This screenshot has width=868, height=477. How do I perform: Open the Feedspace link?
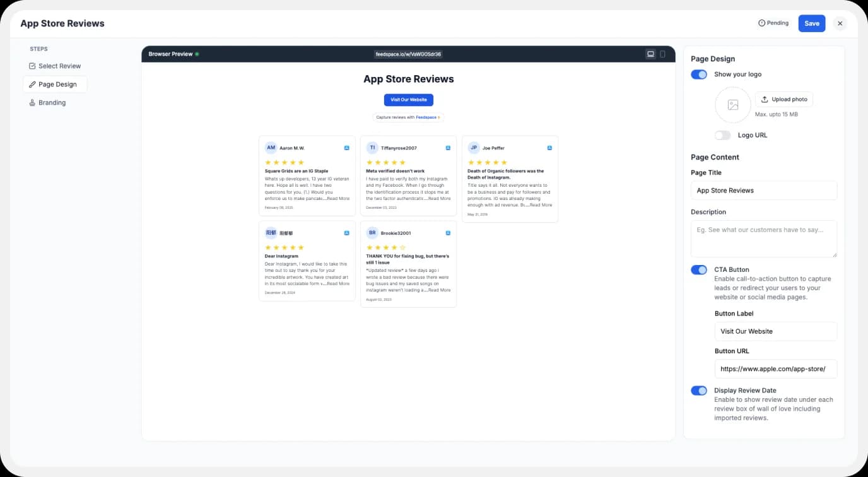click(x=427, y=117)
